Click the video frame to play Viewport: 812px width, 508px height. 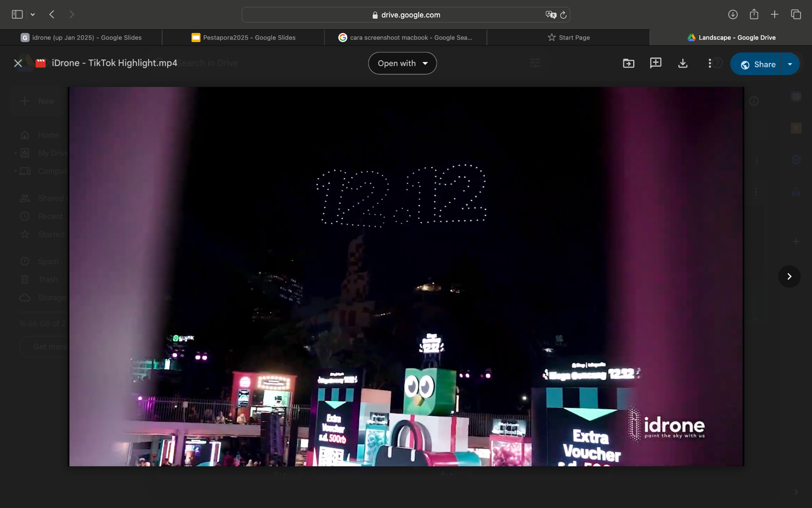[406, 277]
